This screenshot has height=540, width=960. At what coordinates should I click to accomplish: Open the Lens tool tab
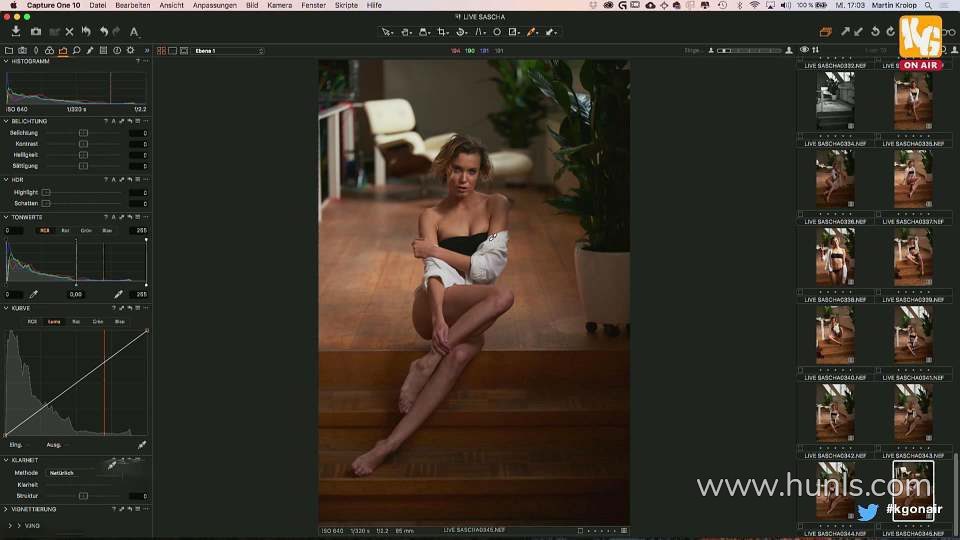[x=36, y=50]
